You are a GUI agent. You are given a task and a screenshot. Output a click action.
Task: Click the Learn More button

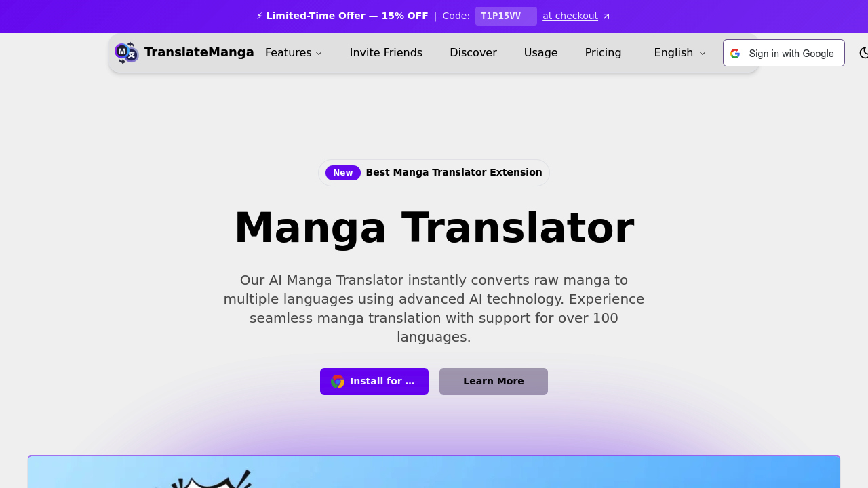point(493,381)
